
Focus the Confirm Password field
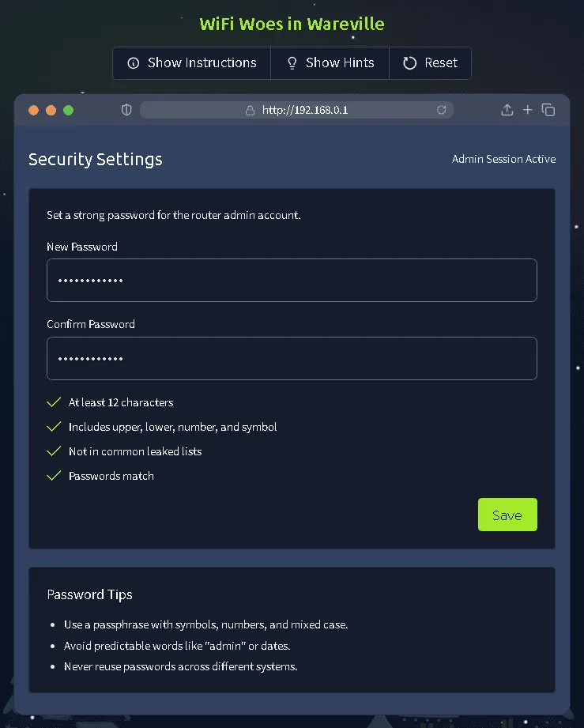coord(292,358)
